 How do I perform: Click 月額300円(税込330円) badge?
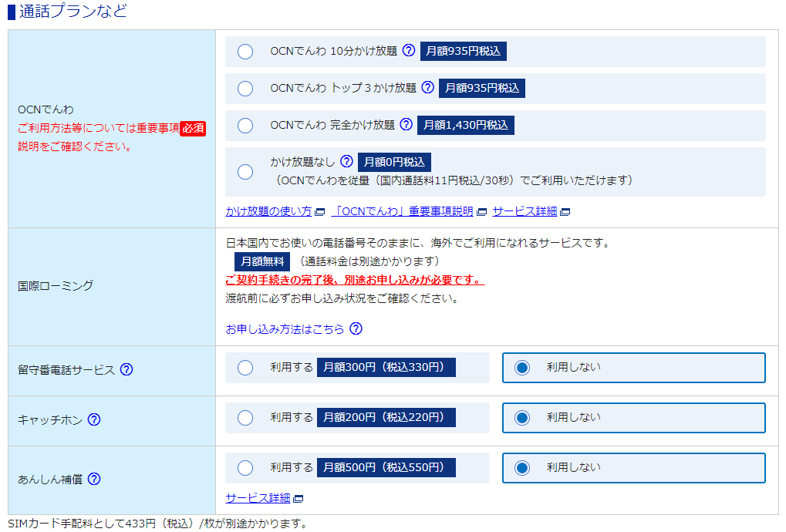(386, 367)
